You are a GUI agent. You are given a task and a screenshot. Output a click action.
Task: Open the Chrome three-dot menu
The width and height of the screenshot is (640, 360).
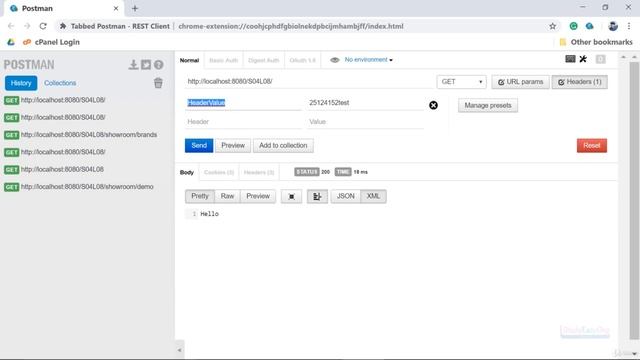pyautogui.click(x=629, y=26)
